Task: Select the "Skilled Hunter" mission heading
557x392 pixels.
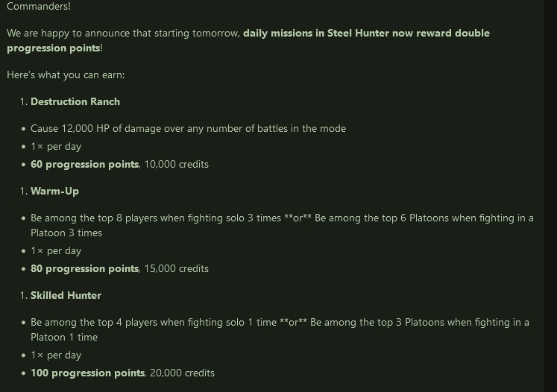Action: (66, 295)
